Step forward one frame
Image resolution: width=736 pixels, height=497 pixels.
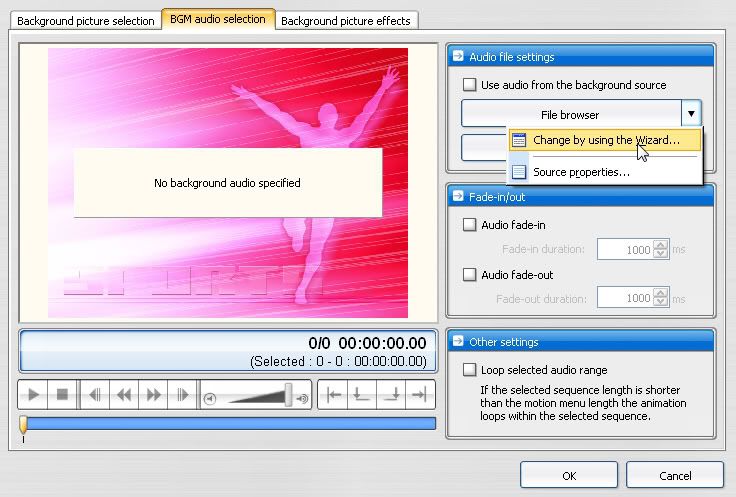pyautogui.click(x=182, y=395)
